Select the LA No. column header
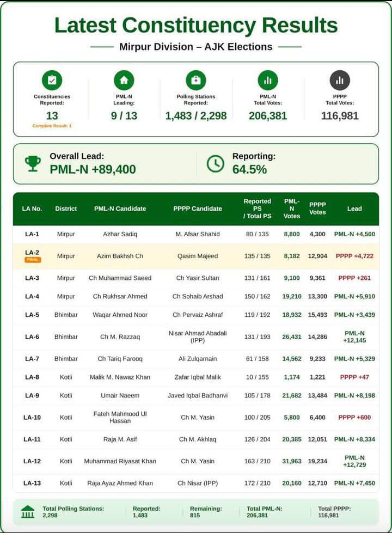 tap(32, 209)
